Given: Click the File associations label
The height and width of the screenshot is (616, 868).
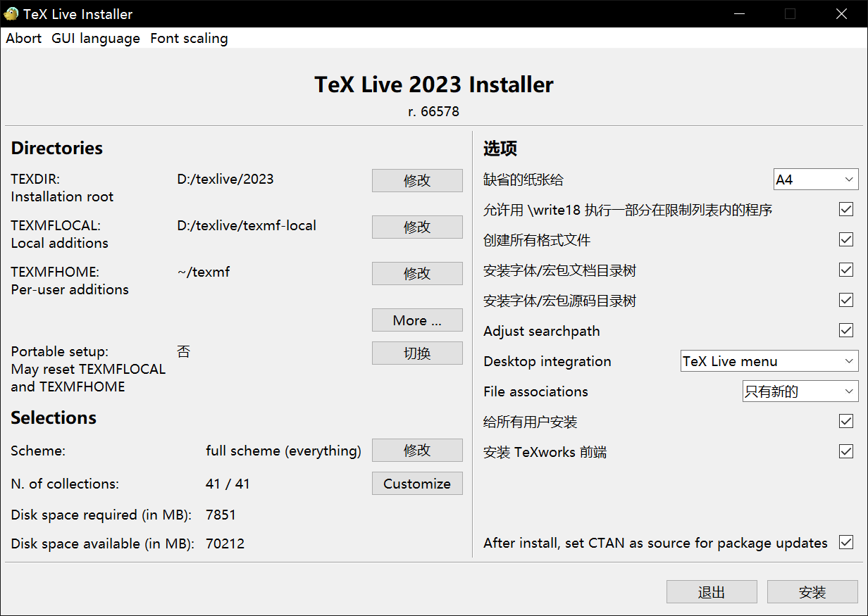Looking at the screenshot, I should coord(535,391).
